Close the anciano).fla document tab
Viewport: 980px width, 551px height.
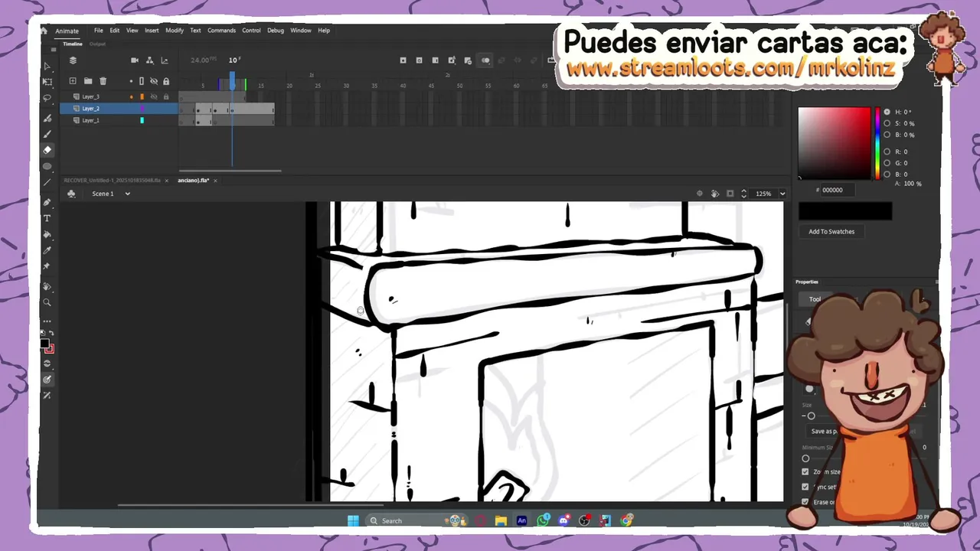(215, 181)
